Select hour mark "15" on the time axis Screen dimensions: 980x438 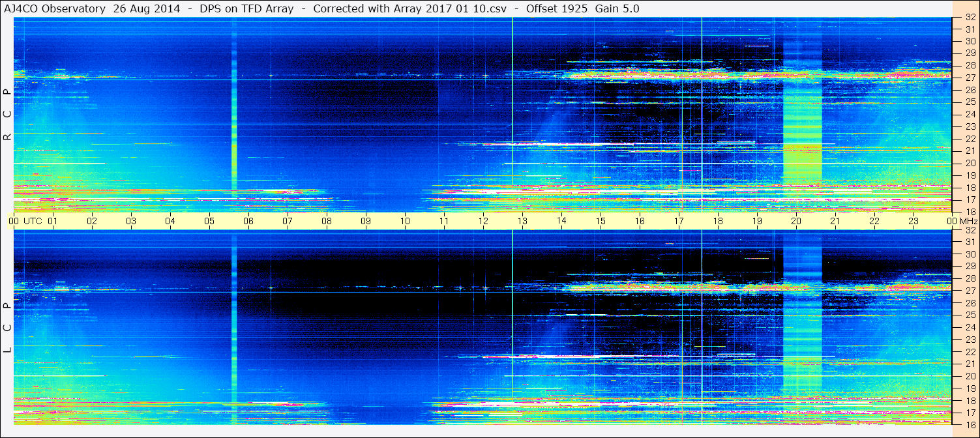coord(601,221)
